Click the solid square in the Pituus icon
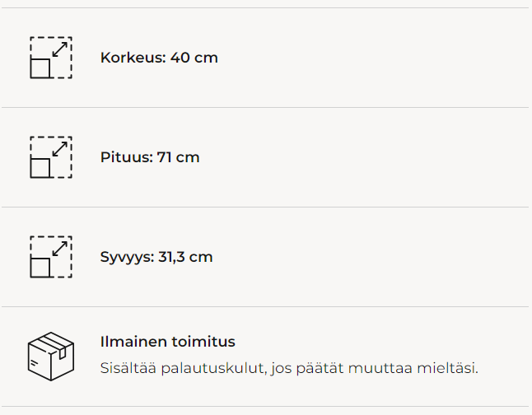Image resolution: width=532 pixels, height=415 pixels. 40,167
